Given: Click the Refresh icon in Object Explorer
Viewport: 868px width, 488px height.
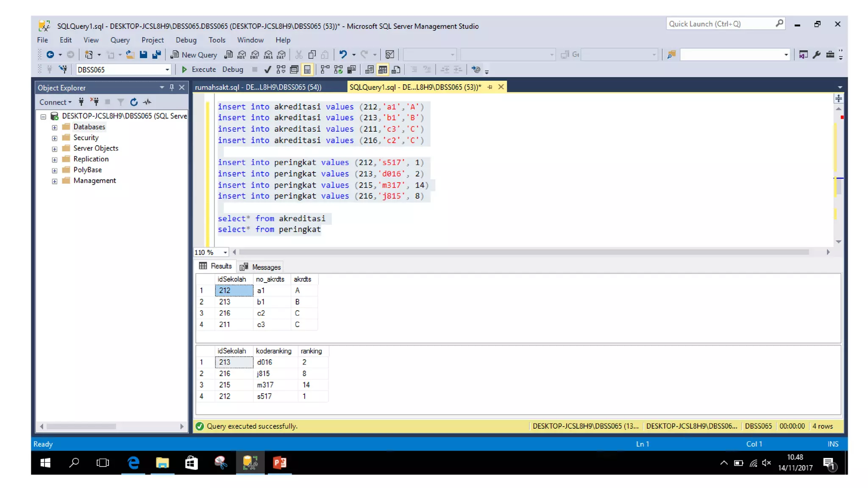Looking at the screenshot, I should (134, 102).
